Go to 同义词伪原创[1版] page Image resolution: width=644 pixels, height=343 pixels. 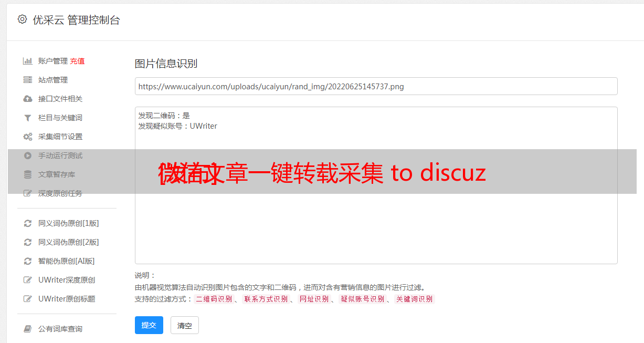tap(69, 223)
